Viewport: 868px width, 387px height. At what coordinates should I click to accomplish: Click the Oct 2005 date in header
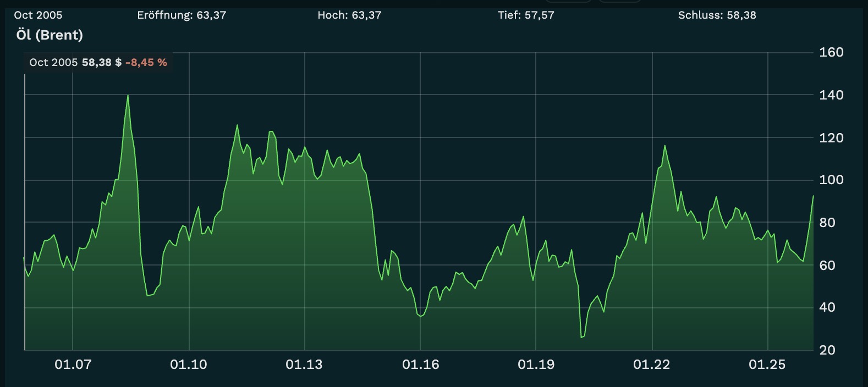pyautogui.click(x=38, y=15)
